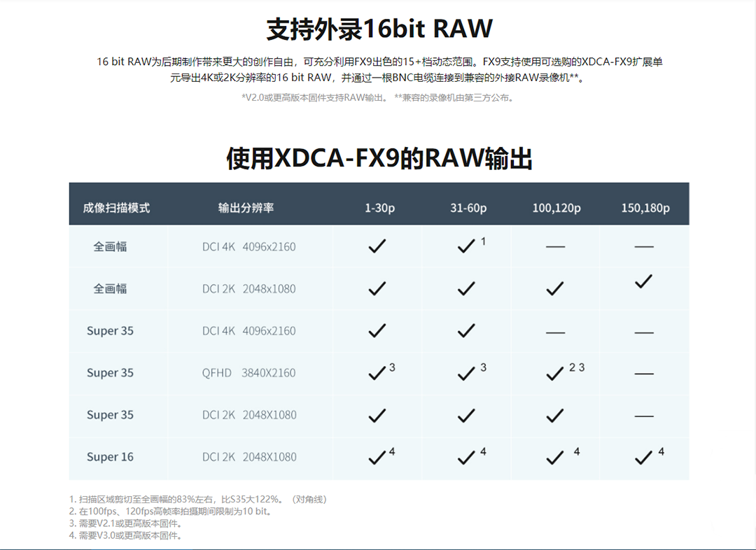The height and width of the screenshot is (550, 756).
Task: Click the Super 35 label in the DCI 2K row
Action: click(110, 414)
